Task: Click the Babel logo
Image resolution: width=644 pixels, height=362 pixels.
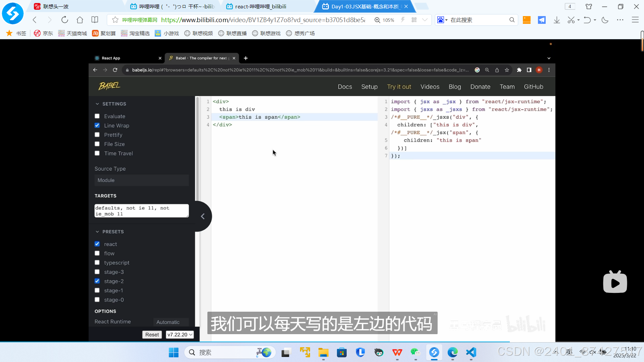Action: click(109, 86)
